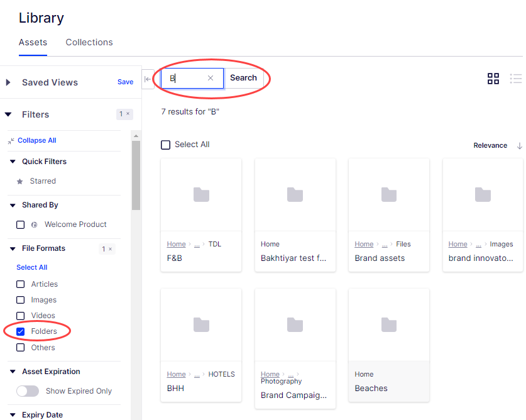Open the Bakhtiyar test folder icon
This screenshot has height=420, width=526.
(295, 195)
